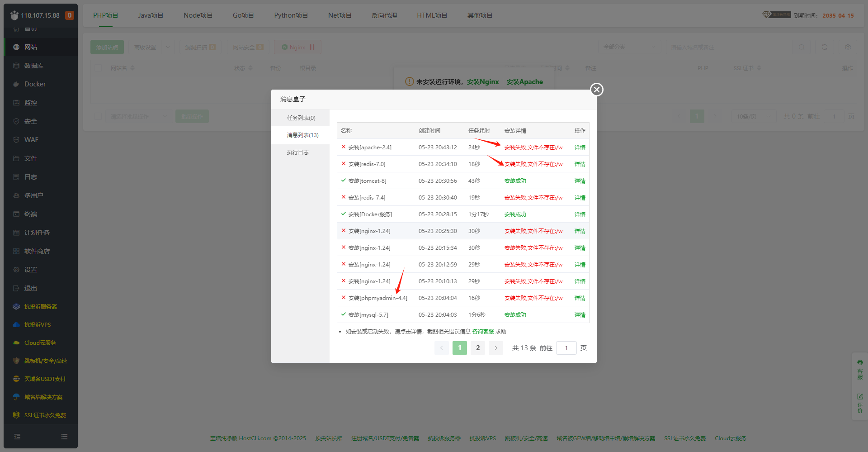Open 抗投诉服务器 sidebar link
The width and height of the screenshot is (868, 452).
pyautogui.click(x=41, y=307)
